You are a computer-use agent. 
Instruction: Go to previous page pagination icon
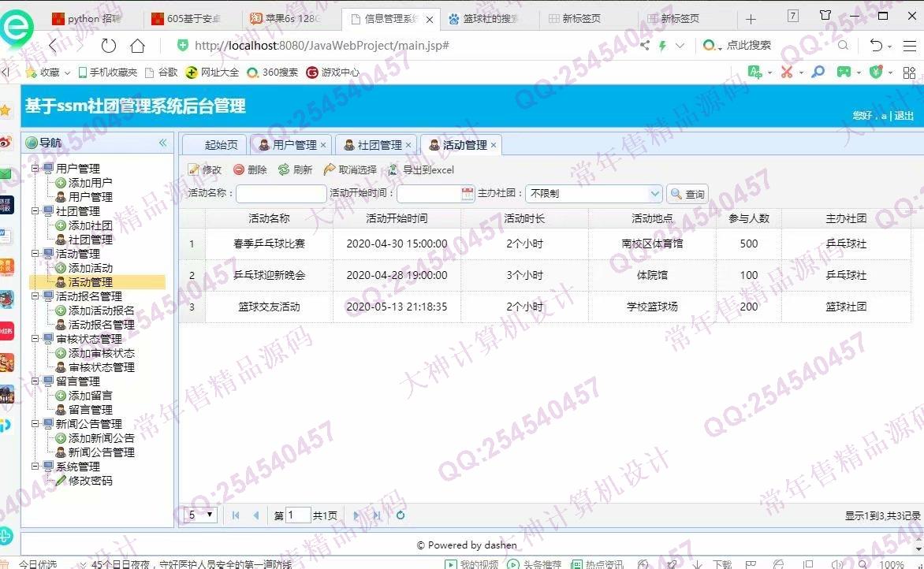(255, 515)
